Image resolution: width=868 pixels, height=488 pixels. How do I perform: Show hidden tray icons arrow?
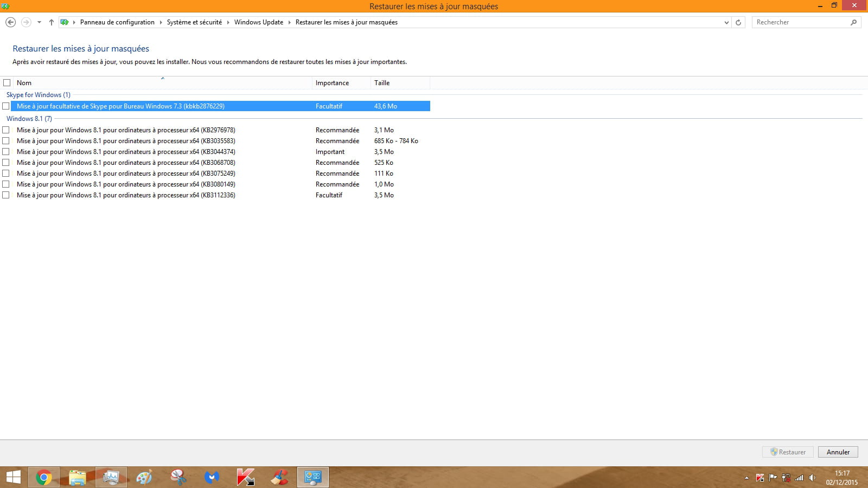pyautogui.click(x=746, y=478)
